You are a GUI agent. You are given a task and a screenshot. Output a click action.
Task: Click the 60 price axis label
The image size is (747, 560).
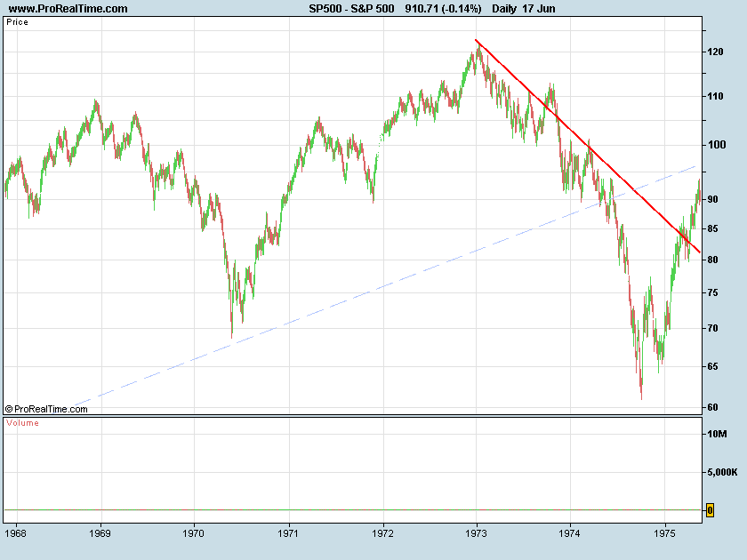712,408
